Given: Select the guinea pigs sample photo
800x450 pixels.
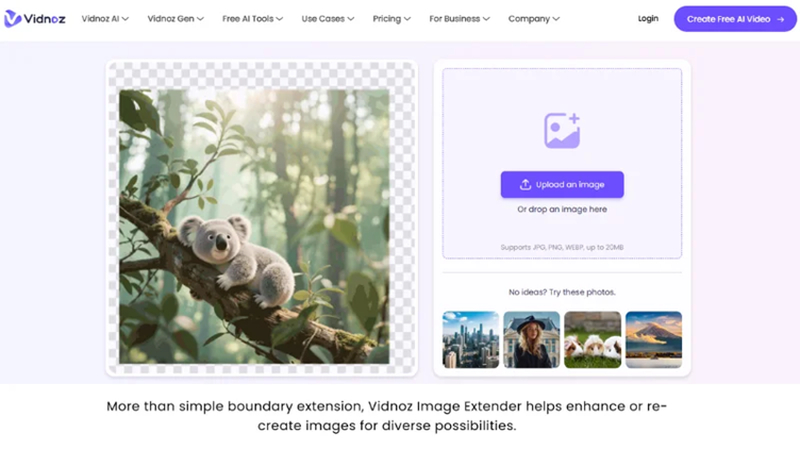Looking at the screenshot, I should [x=593, y=340].
